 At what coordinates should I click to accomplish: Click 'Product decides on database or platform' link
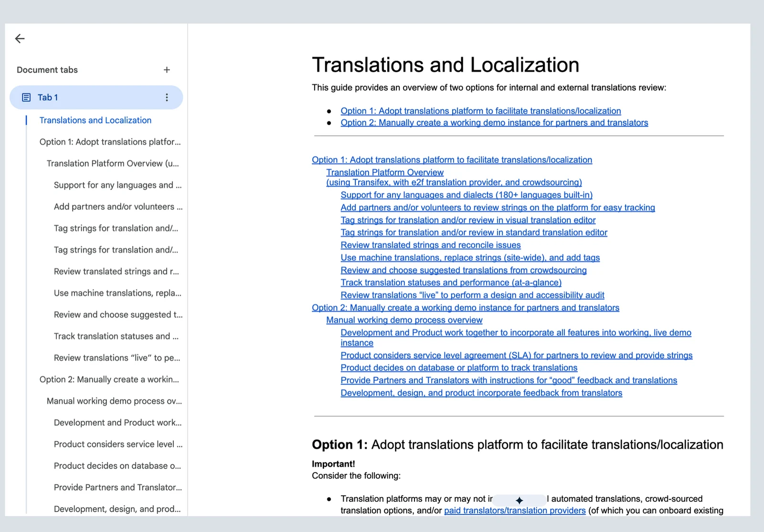pos(459,368)
